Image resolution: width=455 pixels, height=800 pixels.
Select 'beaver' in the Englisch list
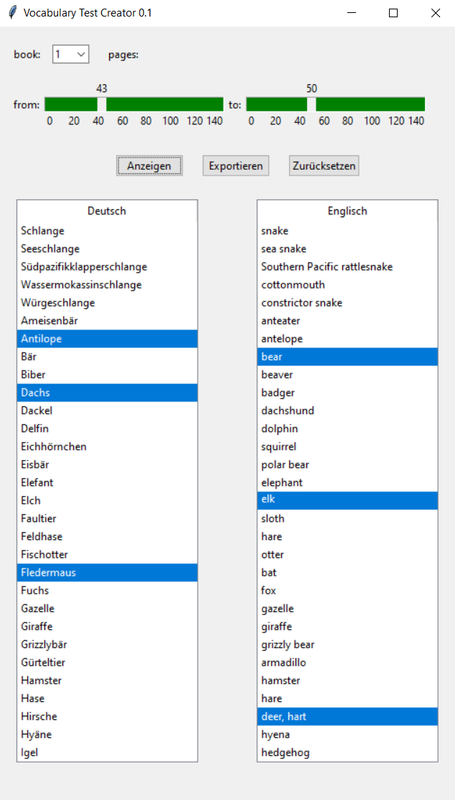coord(347,374)
